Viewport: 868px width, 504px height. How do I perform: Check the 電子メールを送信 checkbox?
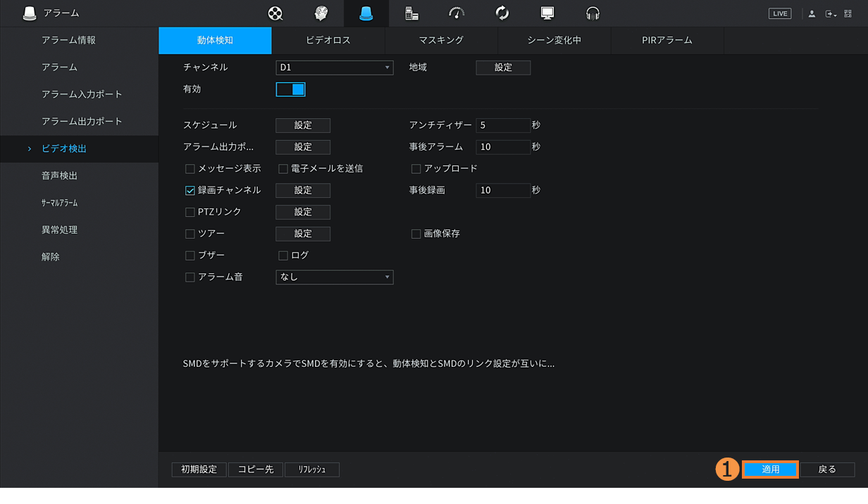pyautogui.click(x=283, y=169)
